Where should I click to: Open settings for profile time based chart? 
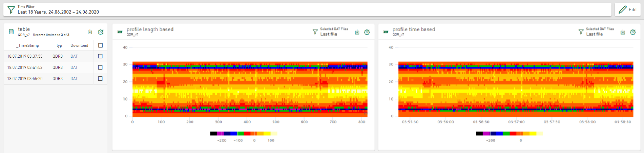(633, 32)
